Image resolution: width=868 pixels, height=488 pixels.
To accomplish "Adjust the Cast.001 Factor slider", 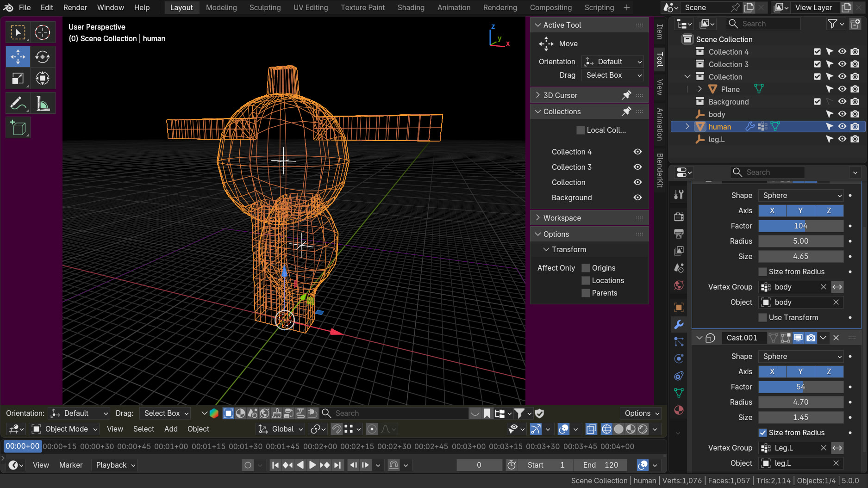I will (800, 387).
